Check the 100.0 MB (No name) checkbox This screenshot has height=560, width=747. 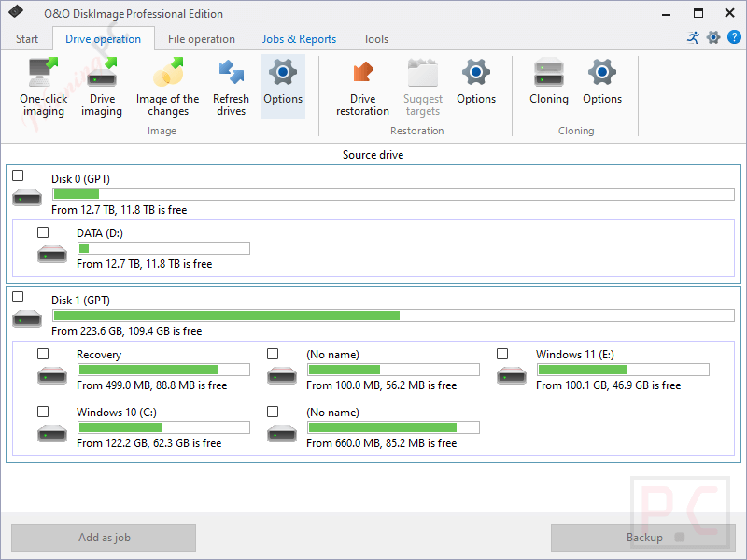tap(273, 354)
